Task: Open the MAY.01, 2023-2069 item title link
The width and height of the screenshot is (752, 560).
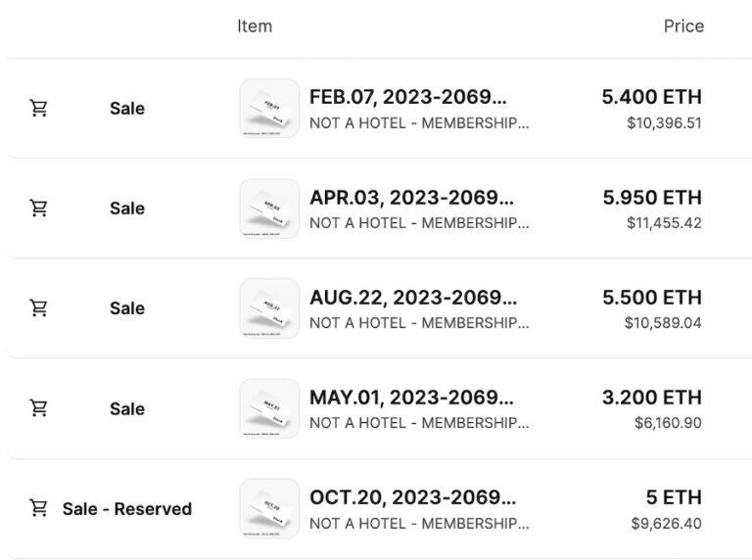Action: pos(411,397)
